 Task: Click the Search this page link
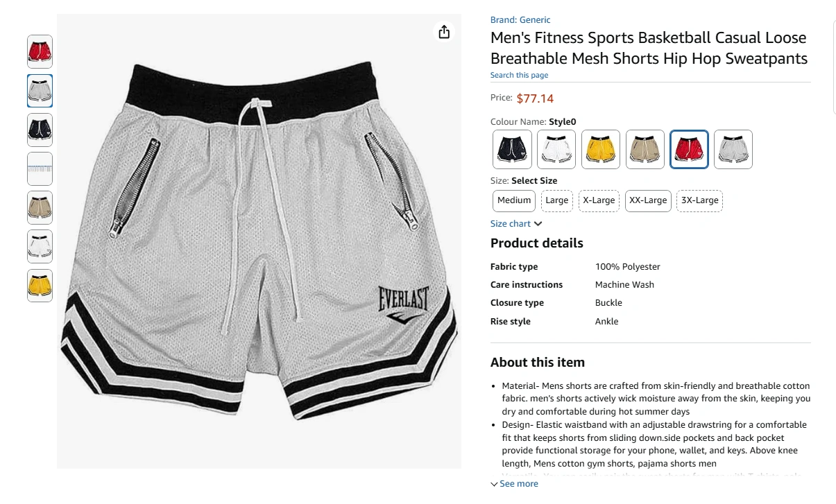coord(519,75)
